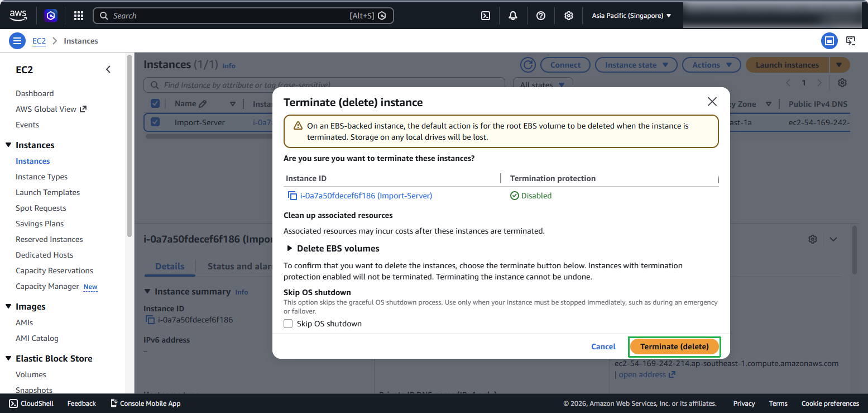Screen dimensions: 868x413
Task: Open the Feedback footer link
Action: pos(81,403)
